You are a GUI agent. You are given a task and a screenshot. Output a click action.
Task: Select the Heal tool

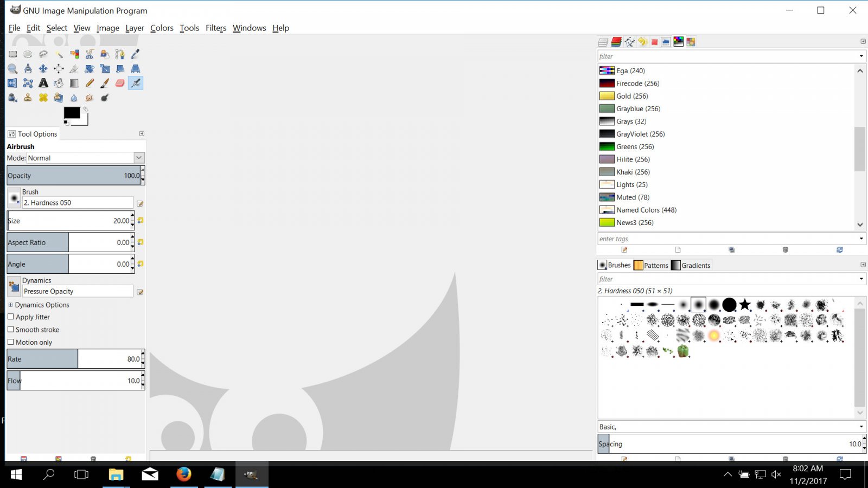click(43, 98)
